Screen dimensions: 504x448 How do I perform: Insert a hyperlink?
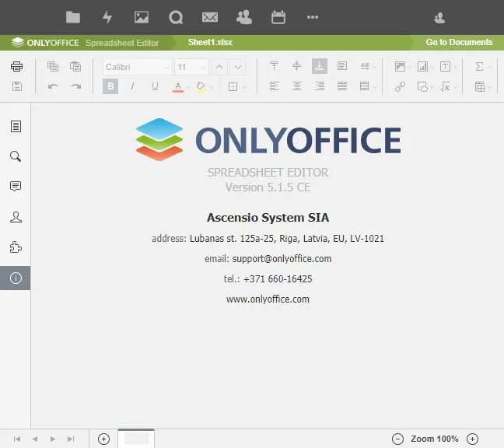pos(400,86)
